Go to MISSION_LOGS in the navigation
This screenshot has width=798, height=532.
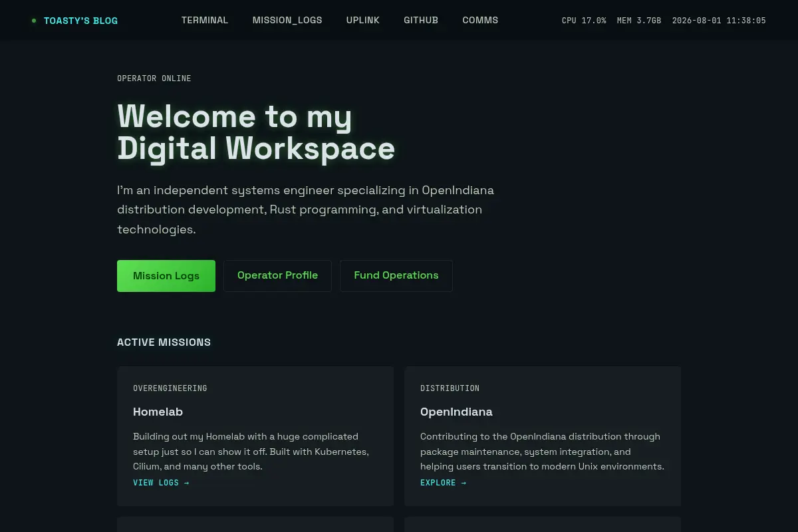[287, 20]
